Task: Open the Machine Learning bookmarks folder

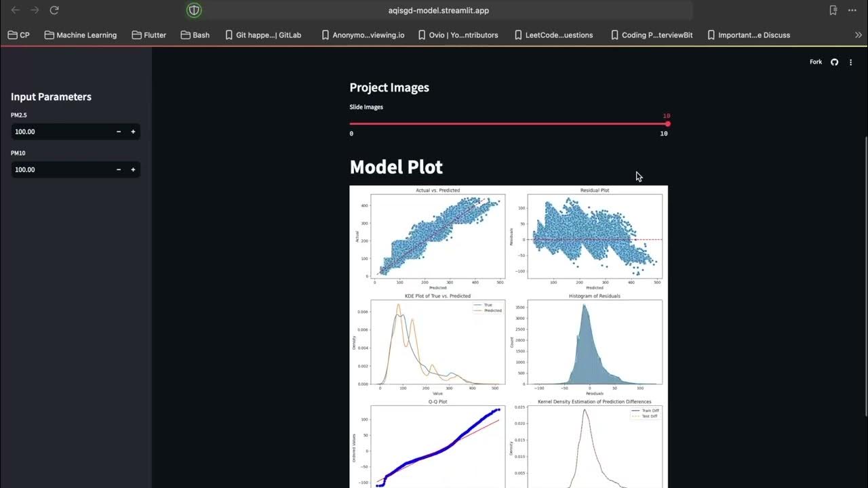Action: tap(80, 35)
